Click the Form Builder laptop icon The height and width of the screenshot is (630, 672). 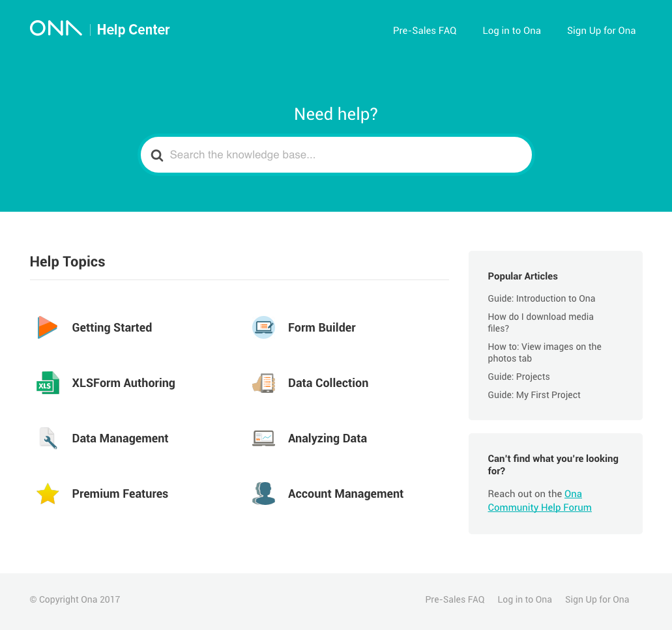263,327
